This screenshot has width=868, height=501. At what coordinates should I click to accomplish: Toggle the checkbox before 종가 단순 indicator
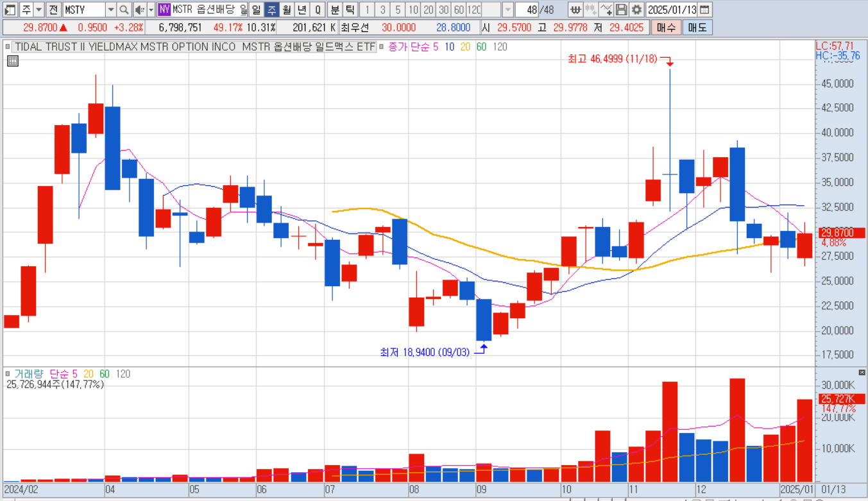pos(381,46)
